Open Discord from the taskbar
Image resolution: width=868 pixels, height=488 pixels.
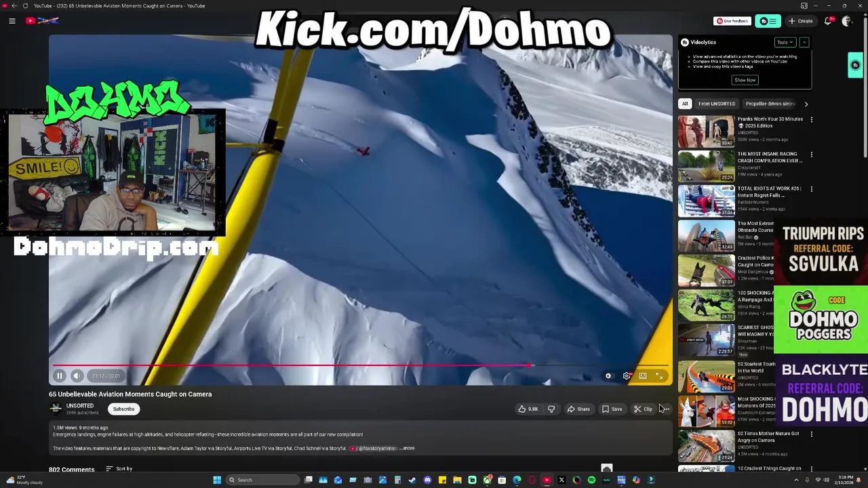pyautogui.click(x=427, y=480)
